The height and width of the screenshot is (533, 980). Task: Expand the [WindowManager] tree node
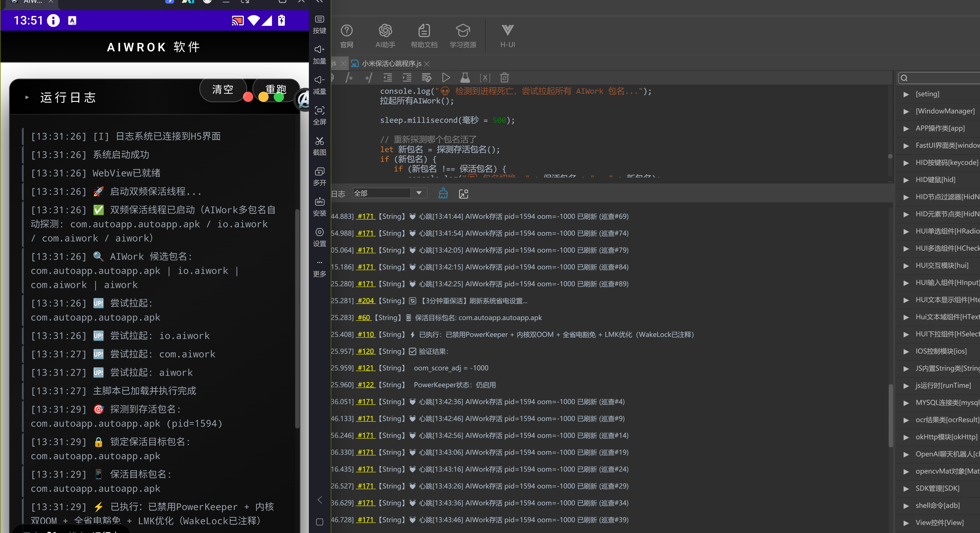click(906, 111)
